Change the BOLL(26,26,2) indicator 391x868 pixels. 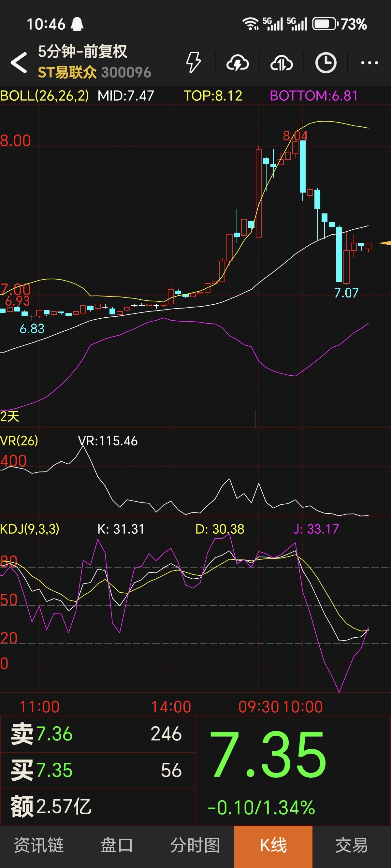[x=45, y=96]
